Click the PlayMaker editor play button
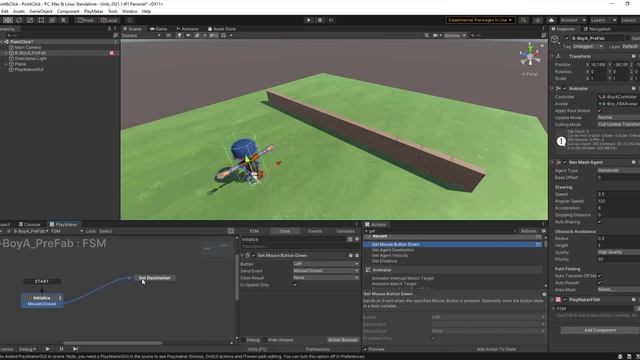The image size is (640, 360). (47, 349)
